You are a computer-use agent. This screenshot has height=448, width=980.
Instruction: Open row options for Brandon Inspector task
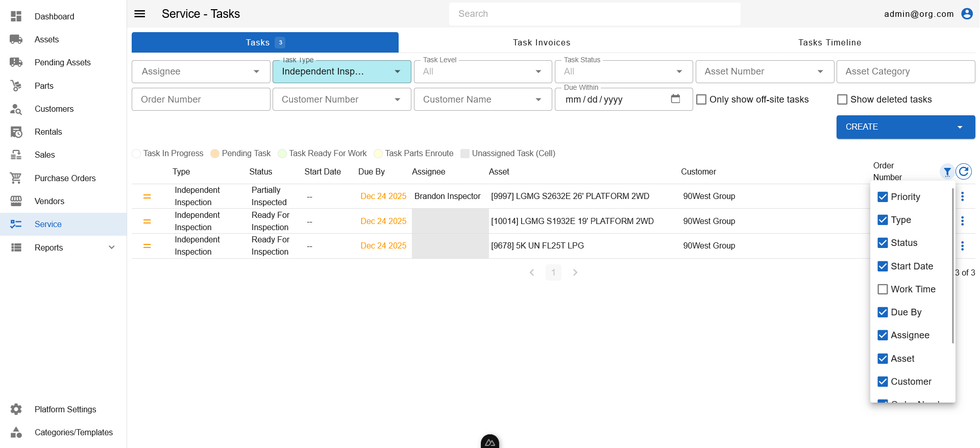(962, 196)
